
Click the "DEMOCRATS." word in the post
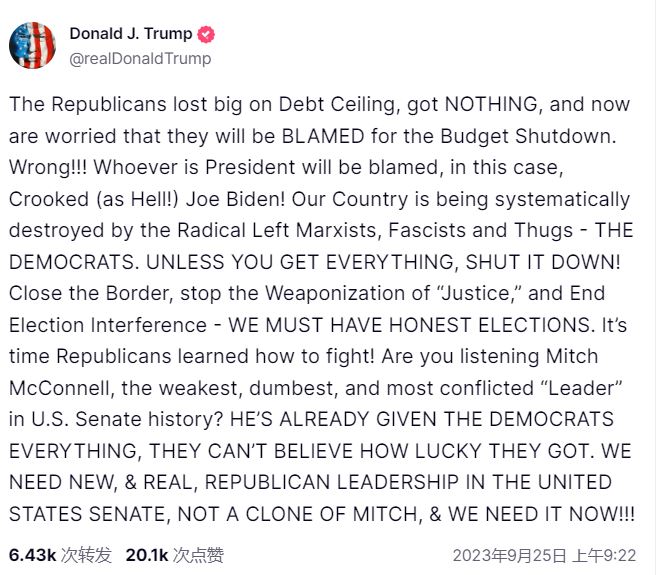[66, 263]
